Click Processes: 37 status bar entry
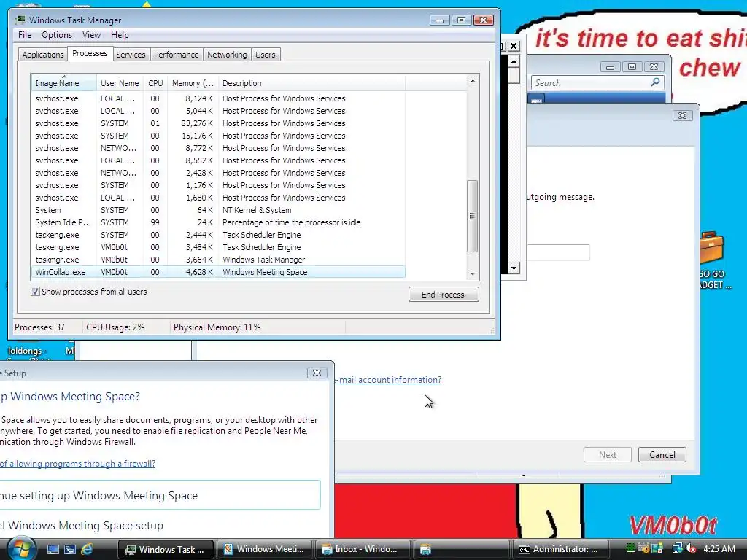Screen dimensions: 747x560 tap(39, 327)
